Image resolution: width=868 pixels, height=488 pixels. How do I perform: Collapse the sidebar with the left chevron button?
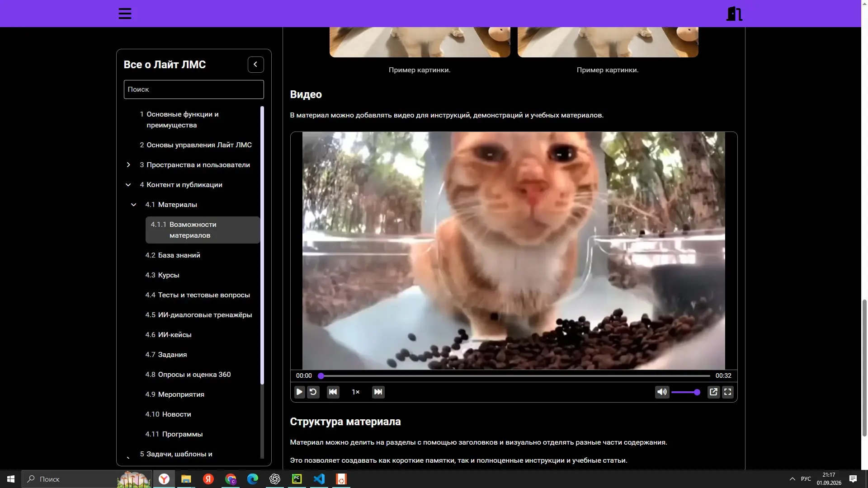pyautogui.click(x=255, y=65)
